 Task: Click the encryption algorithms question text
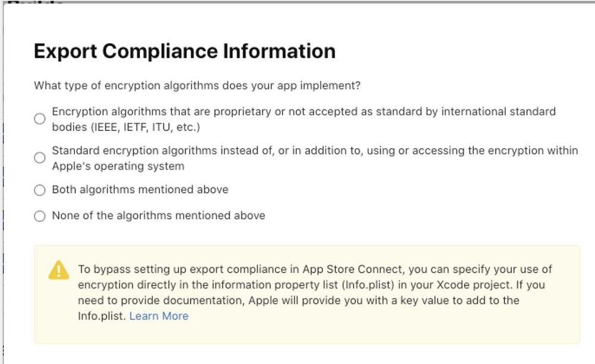[197, 86]
